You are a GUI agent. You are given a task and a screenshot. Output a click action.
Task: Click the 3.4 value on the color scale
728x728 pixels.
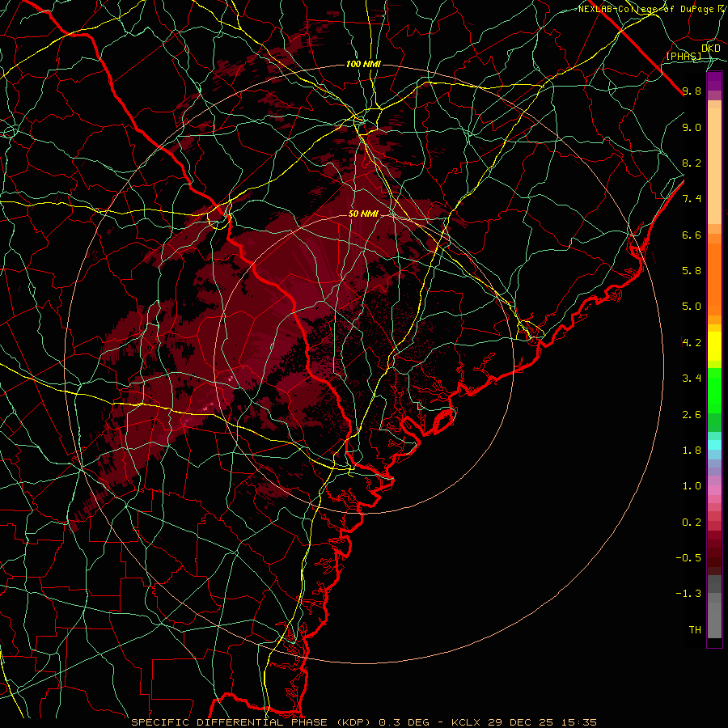tap(692, 379)
